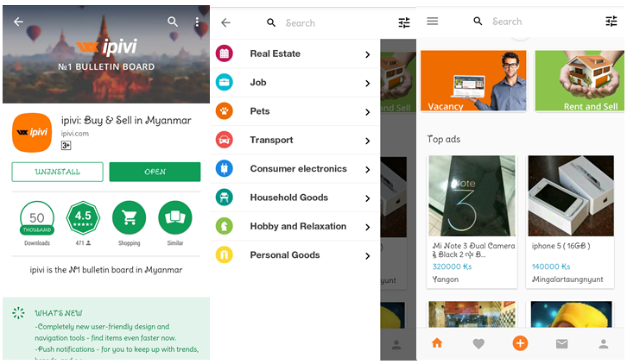
Task: Select the Consumer electronics menu label
Action: pos(298,168)
